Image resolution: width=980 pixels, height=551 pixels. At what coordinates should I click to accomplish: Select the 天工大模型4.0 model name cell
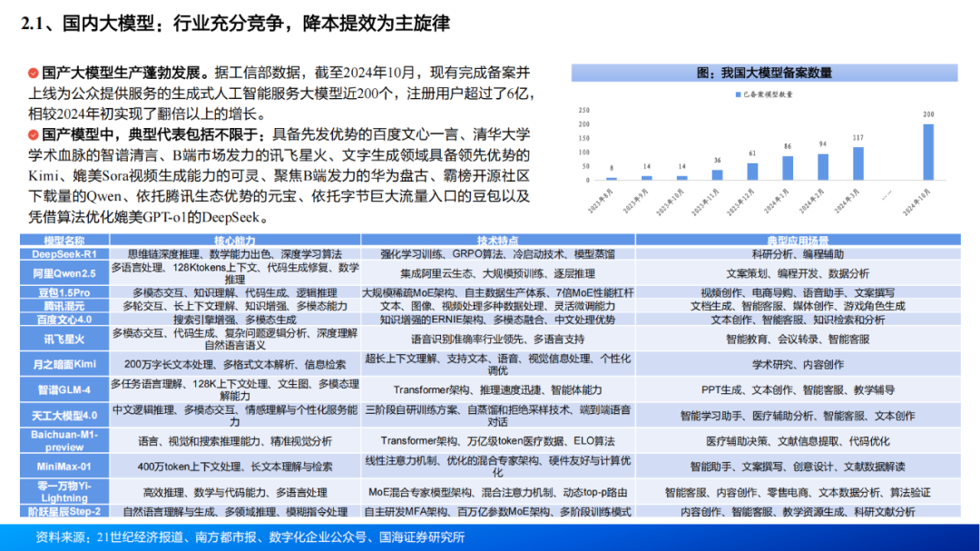coord(64,415)
